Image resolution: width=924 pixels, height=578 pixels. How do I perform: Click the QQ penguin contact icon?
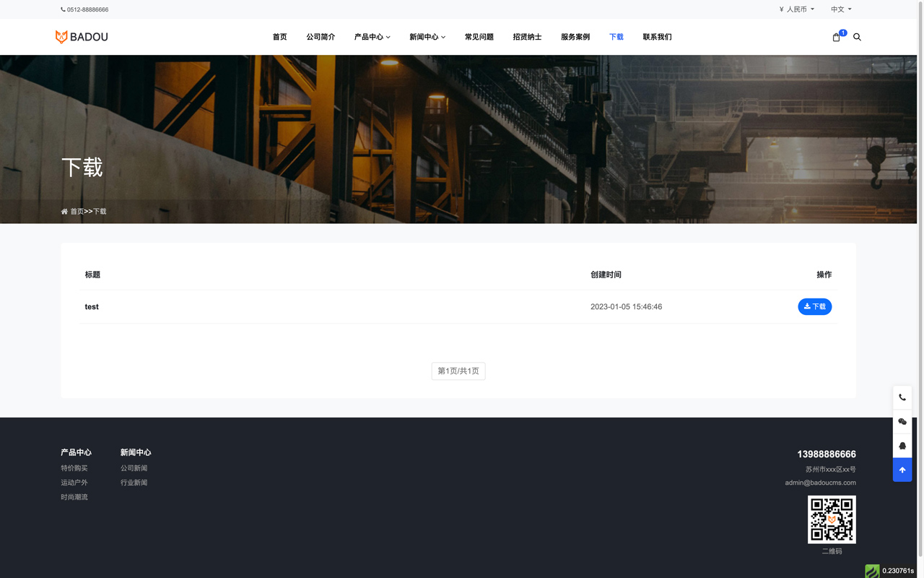[902, 446]
